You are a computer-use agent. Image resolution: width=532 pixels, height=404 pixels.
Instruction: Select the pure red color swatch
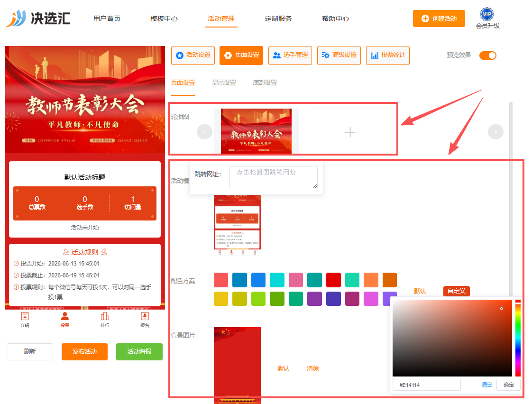point(333,280)
